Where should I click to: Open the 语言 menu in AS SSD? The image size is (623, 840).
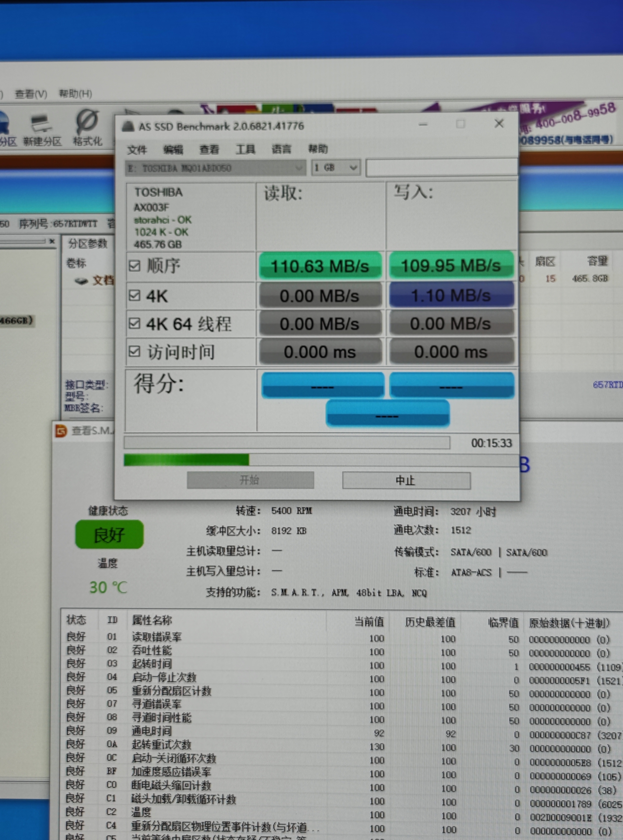(282, 149)
